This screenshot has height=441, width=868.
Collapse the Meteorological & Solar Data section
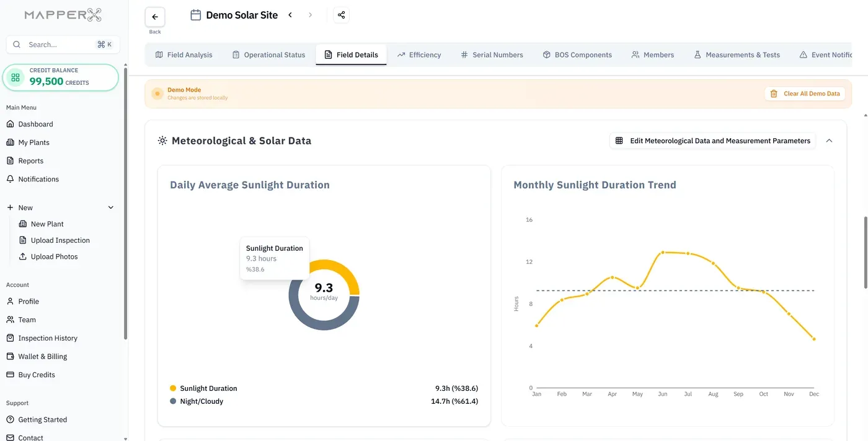(829, 141)
